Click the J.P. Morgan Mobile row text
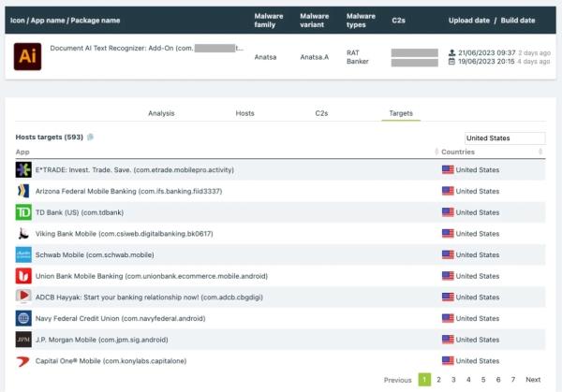This screenshot has width=562, height=392. pos(101,340)
